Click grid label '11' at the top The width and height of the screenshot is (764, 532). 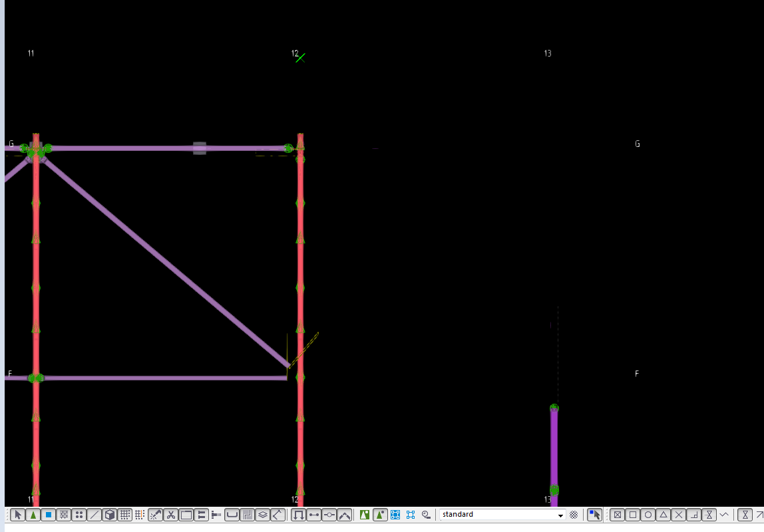(x=31, y=53)
